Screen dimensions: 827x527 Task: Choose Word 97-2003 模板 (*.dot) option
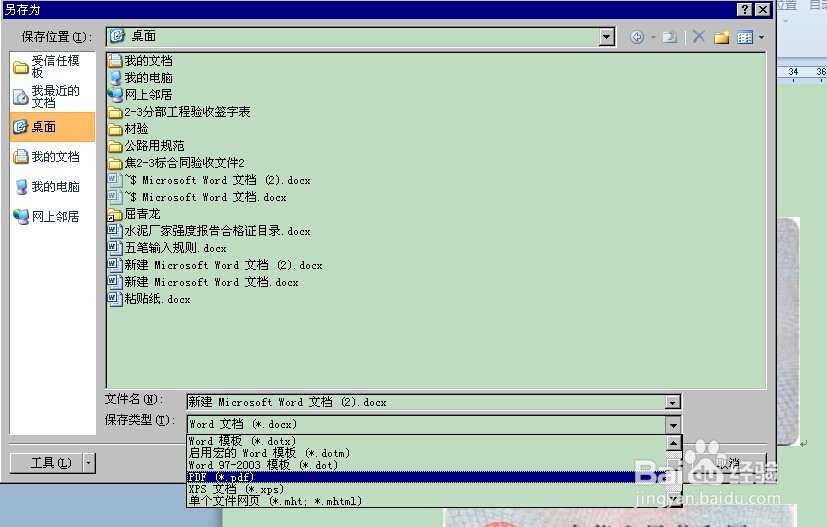[426, 465]
